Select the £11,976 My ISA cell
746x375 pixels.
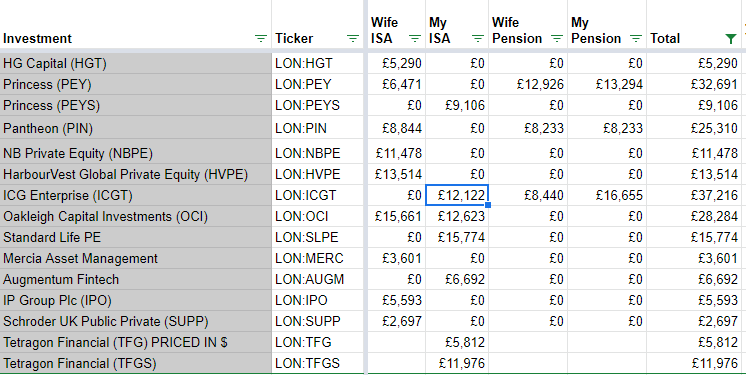pos(457,363)
